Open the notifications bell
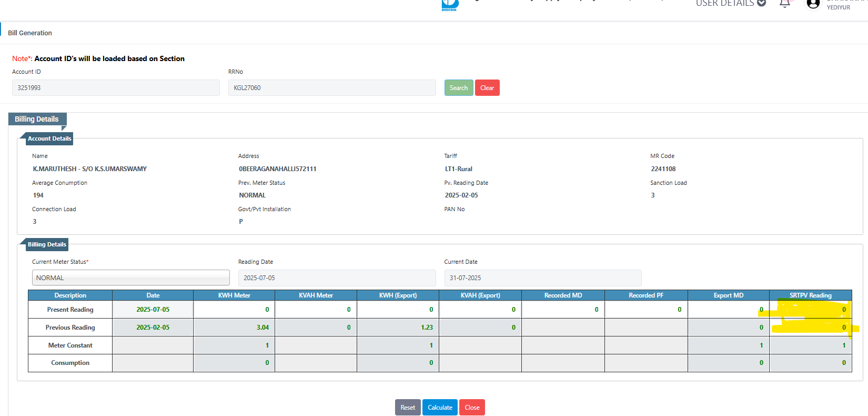The width and height of the screenshot is (868, 416). coord(785,4)
